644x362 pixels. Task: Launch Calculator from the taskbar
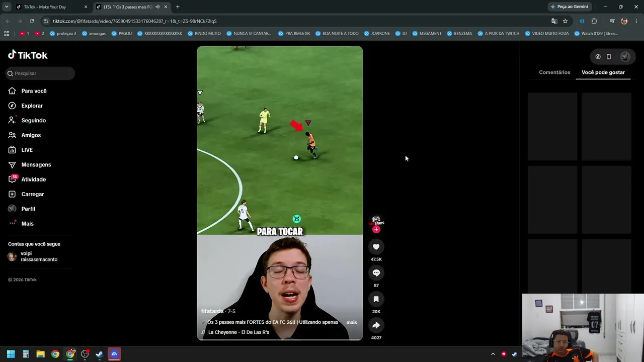pos(26,354)
